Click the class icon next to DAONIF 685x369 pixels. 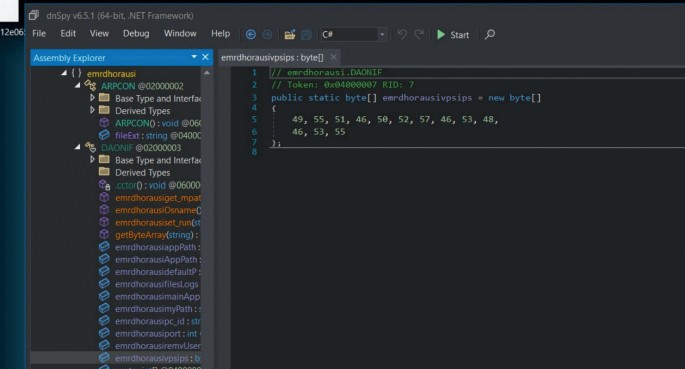point(90,147)
